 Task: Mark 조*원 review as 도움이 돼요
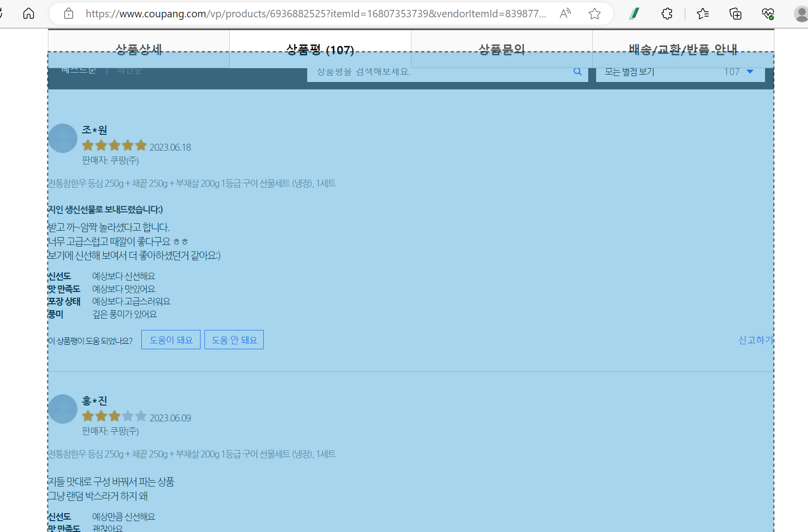pyautogui.click(x=171, y=340)
